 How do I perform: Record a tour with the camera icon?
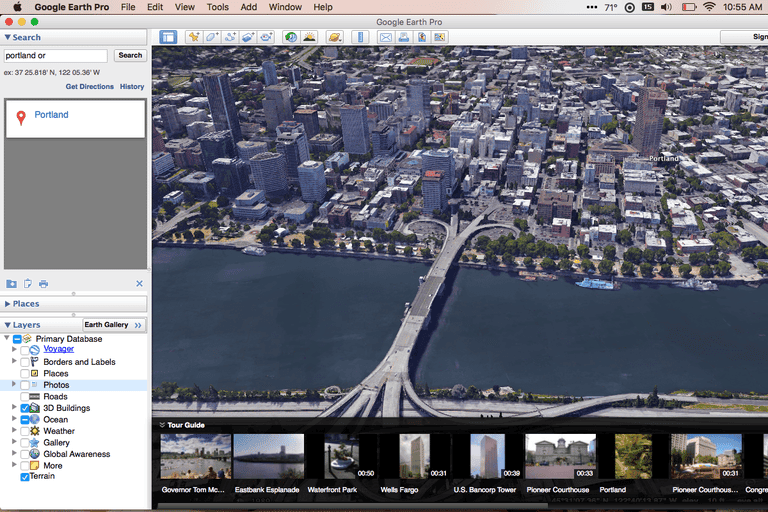(266, 37)
